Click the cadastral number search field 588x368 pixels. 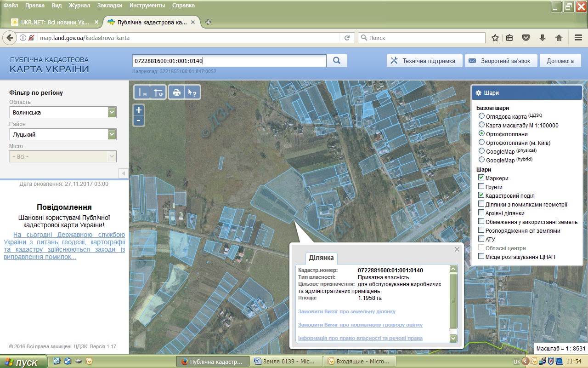[229, 61]
